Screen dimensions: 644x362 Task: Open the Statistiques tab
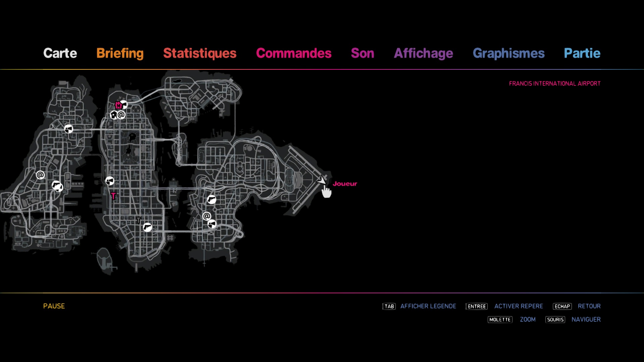pyautogui.click(x=200, y=53)
